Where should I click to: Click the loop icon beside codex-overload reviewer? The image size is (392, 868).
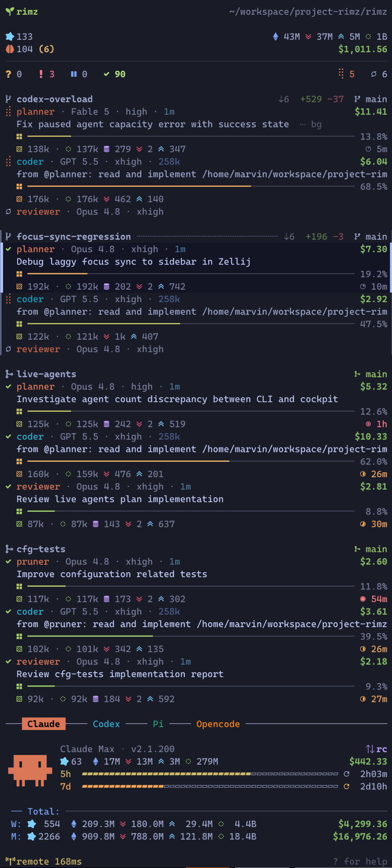click(8, 212)
